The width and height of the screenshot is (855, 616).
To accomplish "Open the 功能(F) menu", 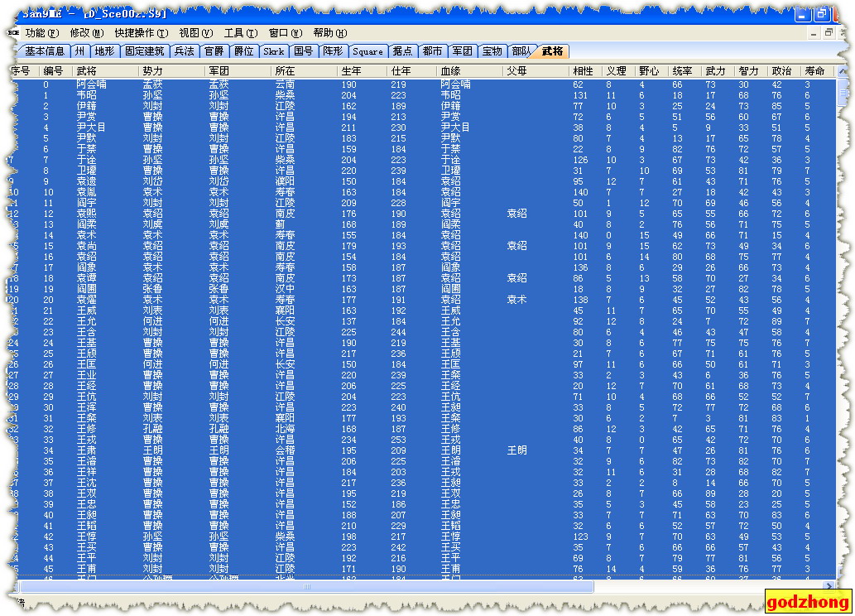I will (x=42, y=33).
